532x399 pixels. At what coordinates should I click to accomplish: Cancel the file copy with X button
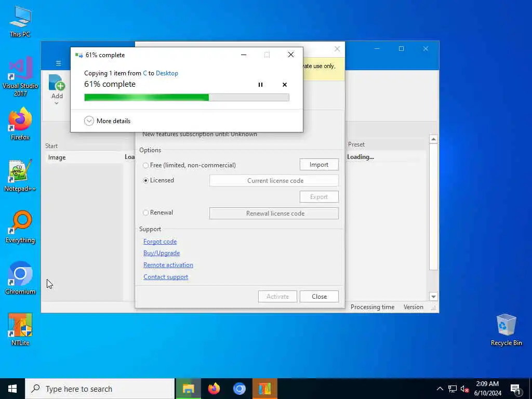[285, 85]
